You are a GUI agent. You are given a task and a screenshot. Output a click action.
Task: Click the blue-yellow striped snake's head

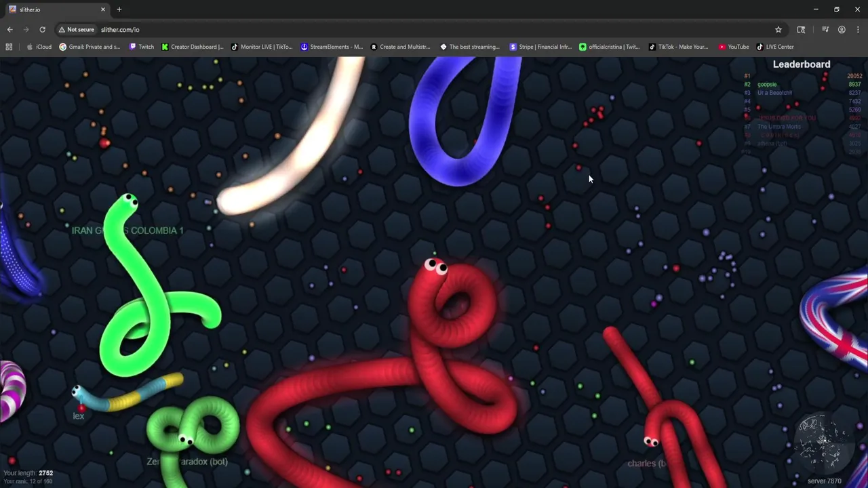pyautogui.click(x=78, y=392)
